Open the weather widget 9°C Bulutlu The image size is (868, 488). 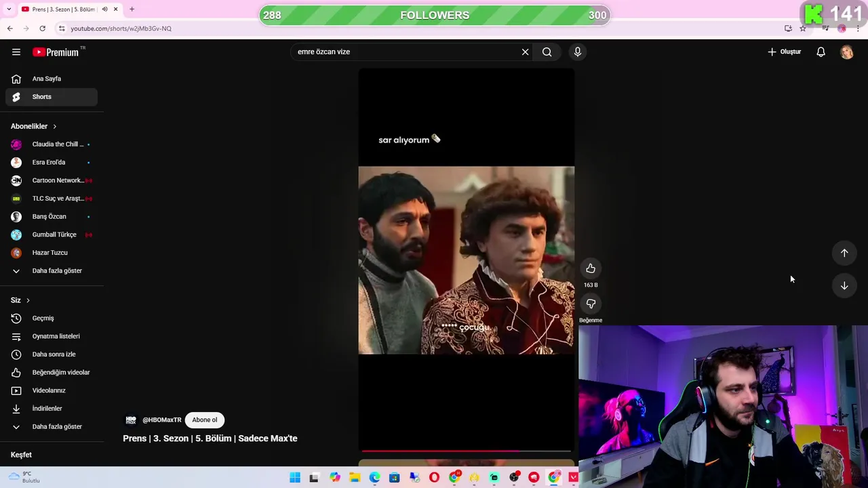[x=24, y=477]
